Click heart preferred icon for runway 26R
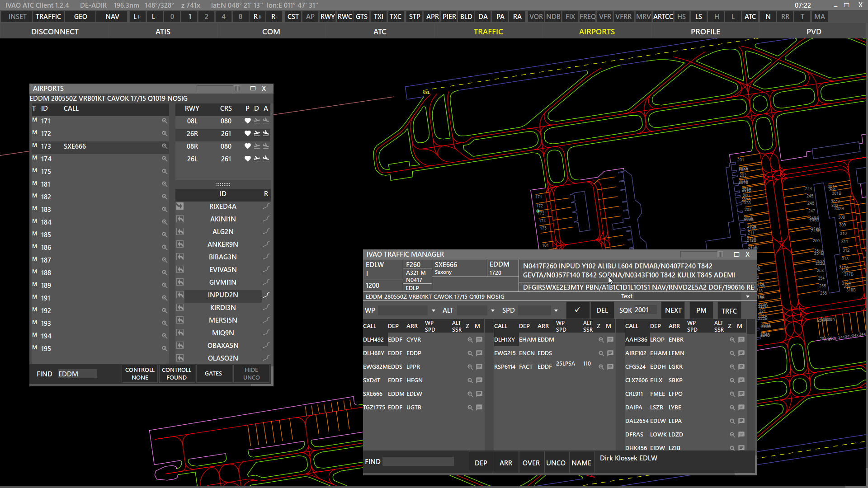The width and height of the screenshot is (868, 488). click(x=247, y=134)
